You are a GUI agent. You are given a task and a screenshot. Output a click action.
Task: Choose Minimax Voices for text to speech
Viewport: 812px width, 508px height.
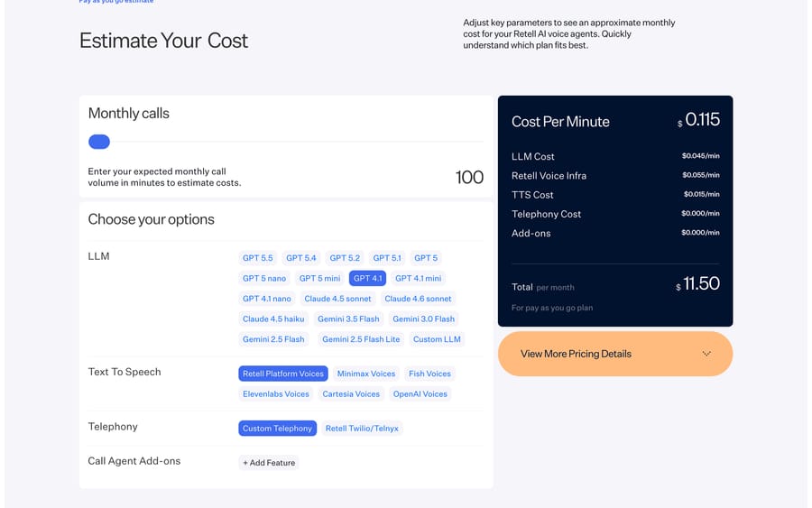pyautogui.click(x=366, y=374)
